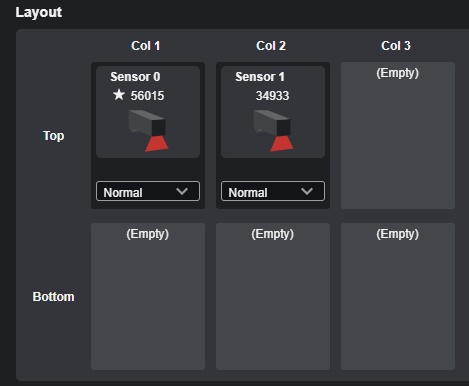
Task: Click the star icon beside 56015
Action: click(x=119, y=95)
